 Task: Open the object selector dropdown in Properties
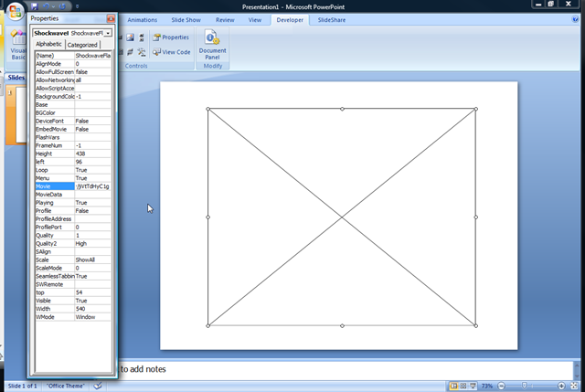pyautogui.click(x=108, y=33)
